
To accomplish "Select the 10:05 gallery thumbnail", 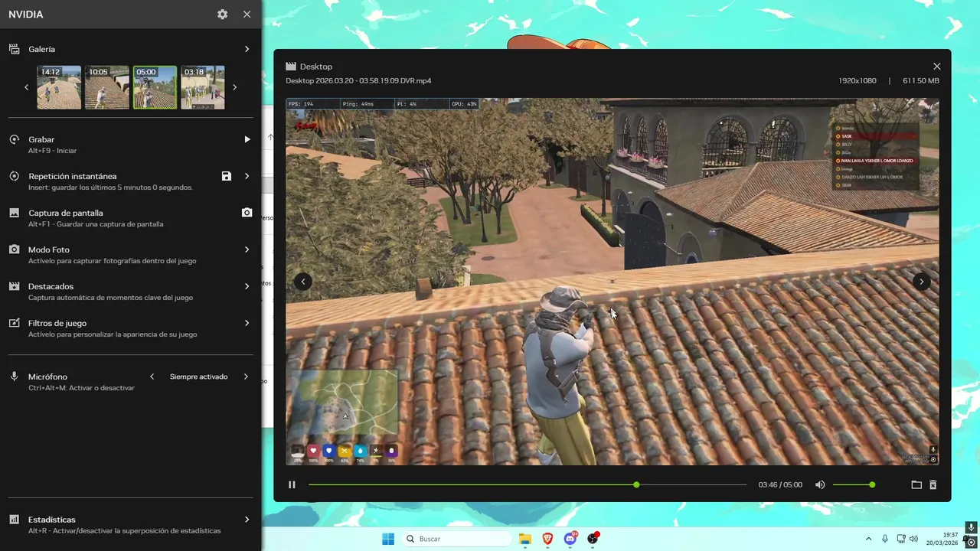I will [107, 87].
